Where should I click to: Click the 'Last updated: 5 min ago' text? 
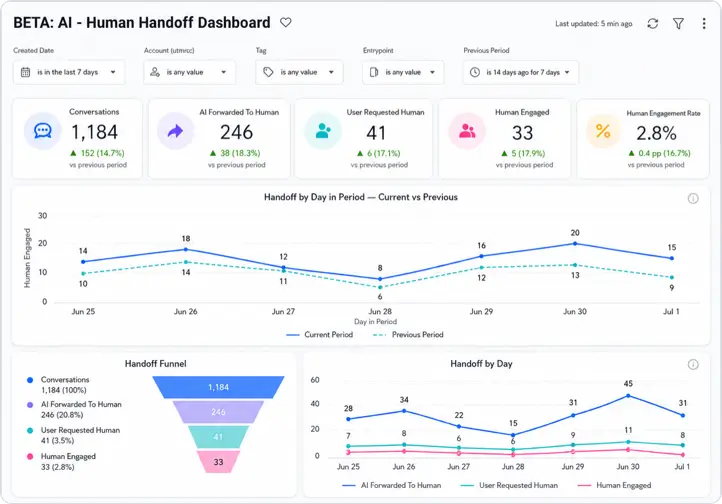coord(594,23)
